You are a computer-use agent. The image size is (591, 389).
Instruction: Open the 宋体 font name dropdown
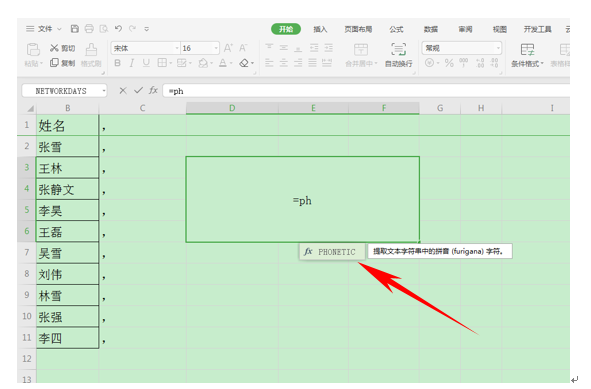[177, 48]
